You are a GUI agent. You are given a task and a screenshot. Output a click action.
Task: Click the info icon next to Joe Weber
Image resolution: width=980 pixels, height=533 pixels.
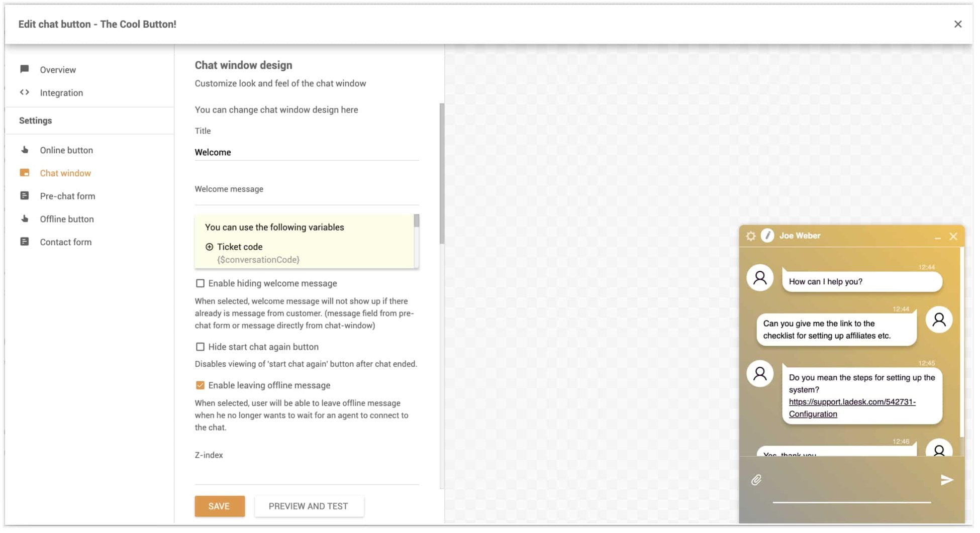[767, 236]
